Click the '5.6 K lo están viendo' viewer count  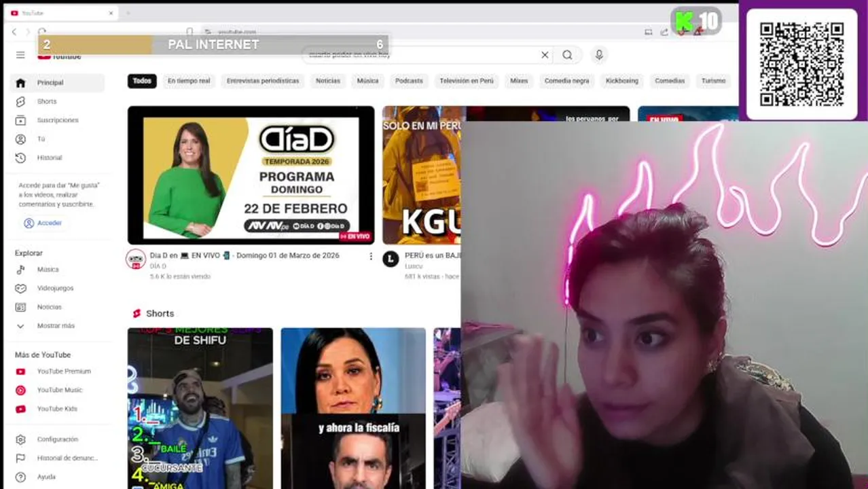point(180,276)
